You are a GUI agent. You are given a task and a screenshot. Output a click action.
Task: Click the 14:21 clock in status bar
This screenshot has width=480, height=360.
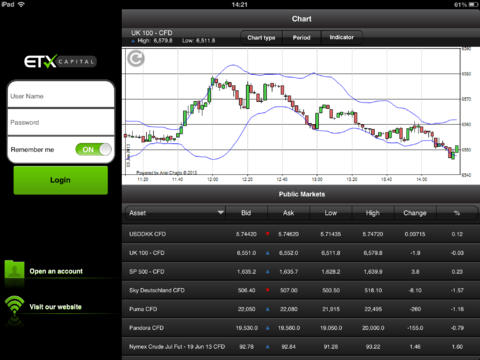coord(240,4)
